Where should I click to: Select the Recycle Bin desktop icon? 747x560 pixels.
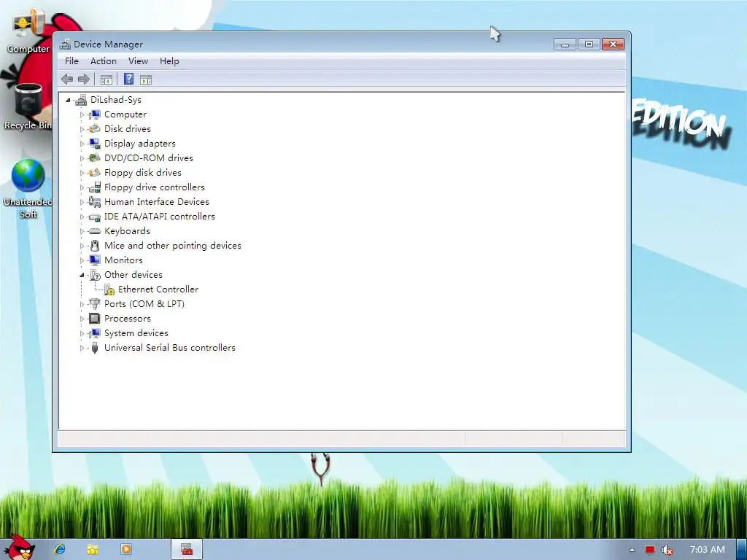click(28, 106)
